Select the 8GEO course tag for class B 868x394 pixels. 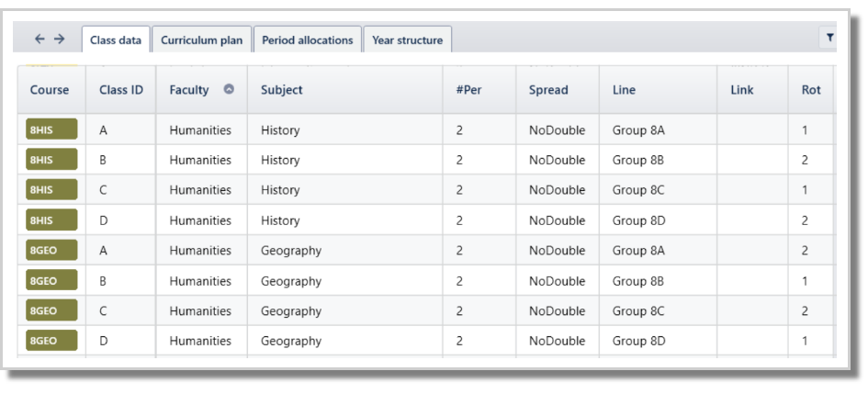click(51, 280)
